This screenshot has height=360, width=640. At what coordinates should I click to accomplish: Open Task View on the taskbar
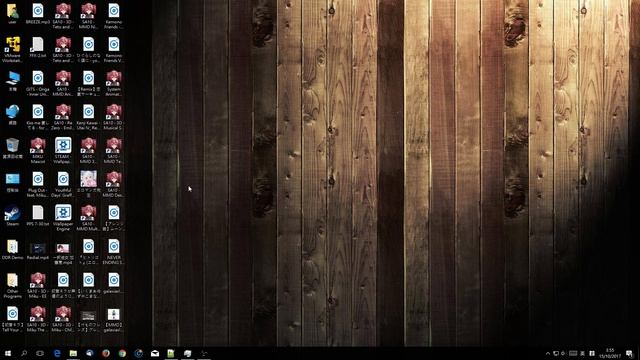pos(40,353)
